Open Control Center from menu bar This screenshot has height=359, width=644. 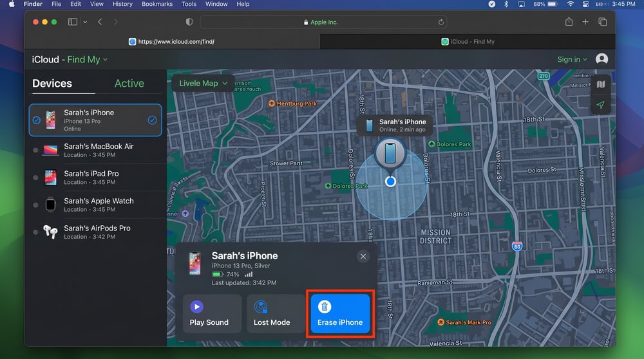(x=585, y=4)
